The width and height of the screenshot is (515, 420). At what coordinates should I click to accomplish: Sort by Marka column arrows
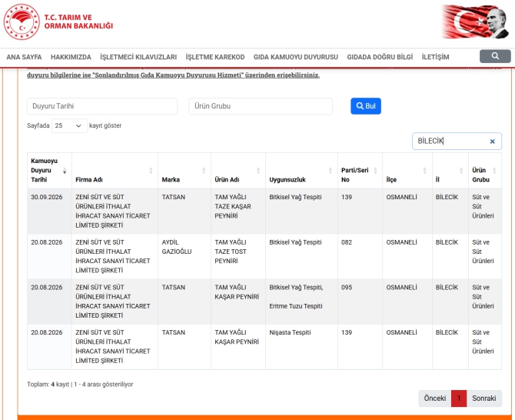tap(204, 171)
